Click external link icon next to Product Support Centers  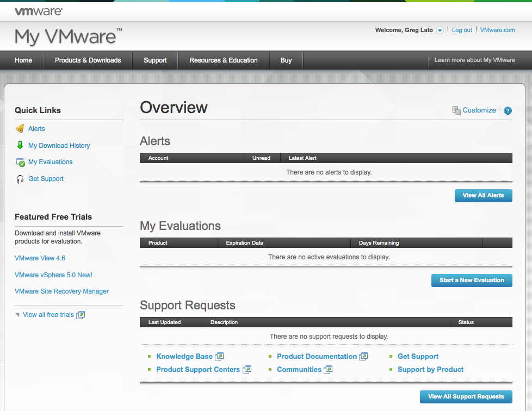(x=246, y=370)
